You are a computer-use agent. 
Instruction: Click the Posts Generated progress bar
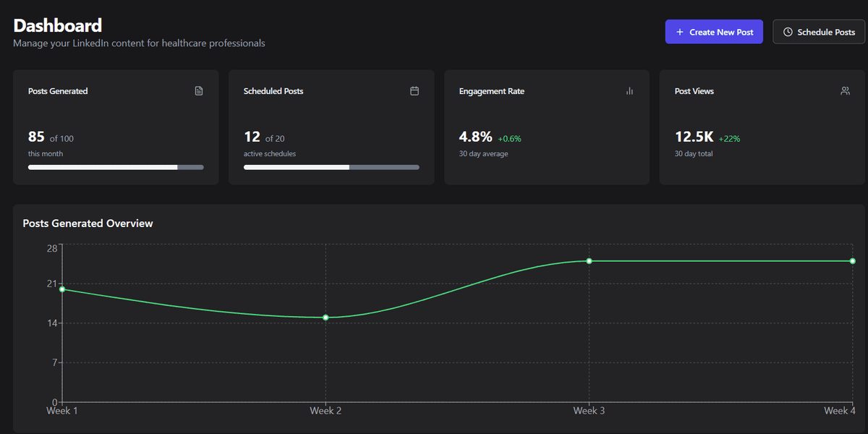click(116, 167)
